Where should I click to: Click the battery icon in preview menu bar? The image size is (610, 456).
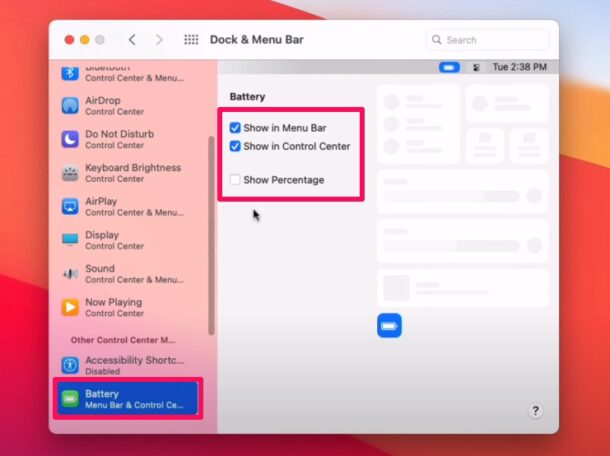pos(449,67)
